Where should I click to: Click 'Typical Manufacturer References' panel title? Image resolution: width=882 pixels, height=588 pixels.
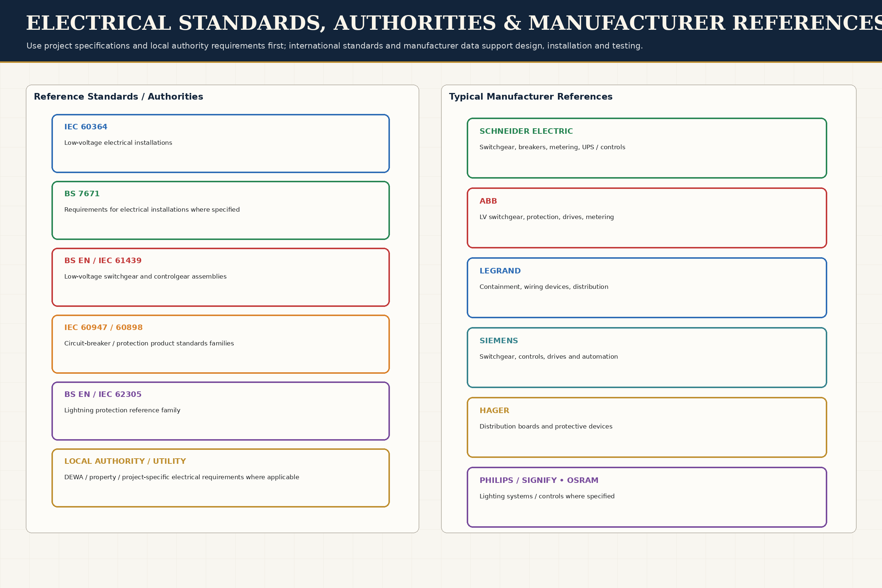[x=531, y=97]
